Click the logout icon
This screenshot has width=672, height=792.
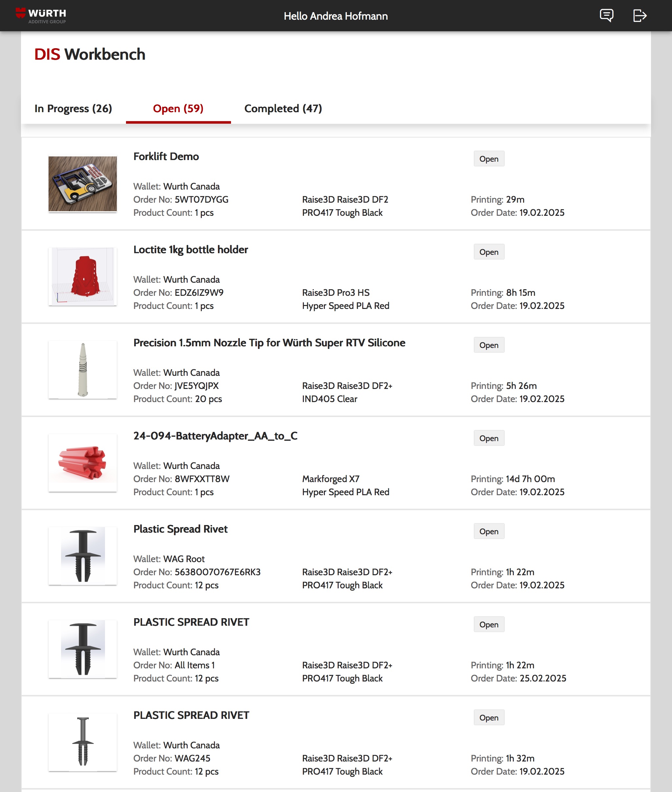pos(640,16)
